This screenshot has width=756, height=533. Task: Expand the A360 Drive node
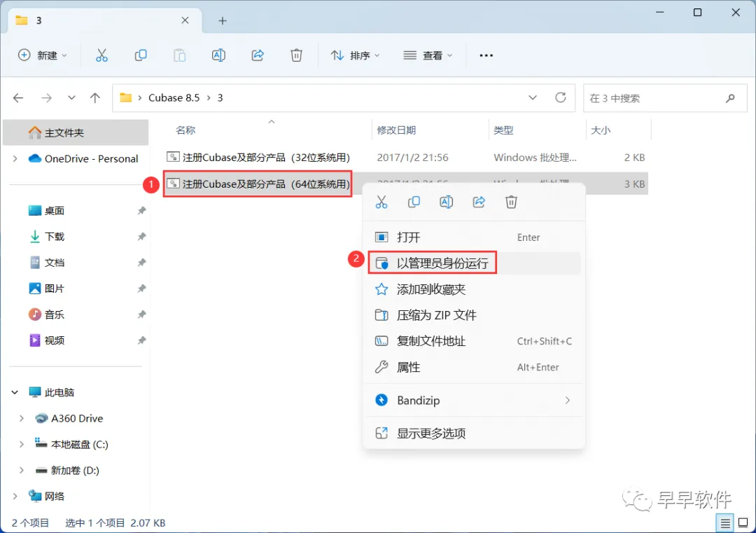click(21, 419)
